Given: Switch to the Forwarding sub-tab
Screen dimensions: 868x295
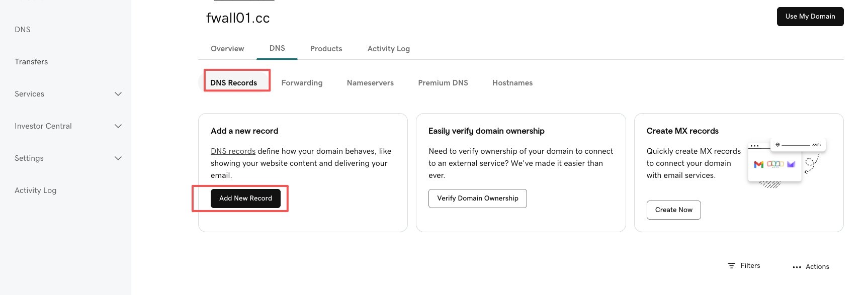Looking at the screenshot, I should (302, 83).
